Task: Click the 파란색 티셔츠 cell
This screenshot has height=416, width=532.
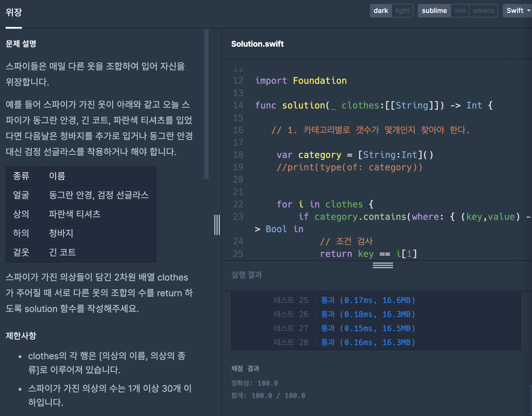Action: 99,214
